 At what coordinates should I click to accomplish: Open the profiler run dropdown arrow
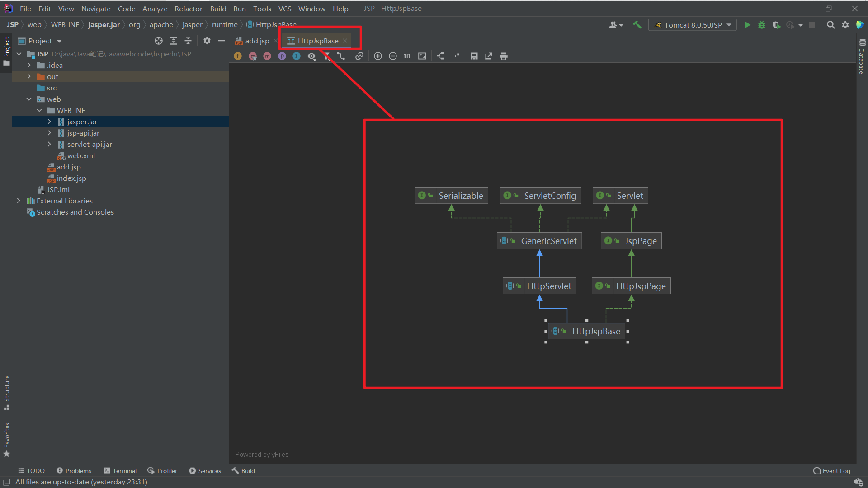[801, 25]
